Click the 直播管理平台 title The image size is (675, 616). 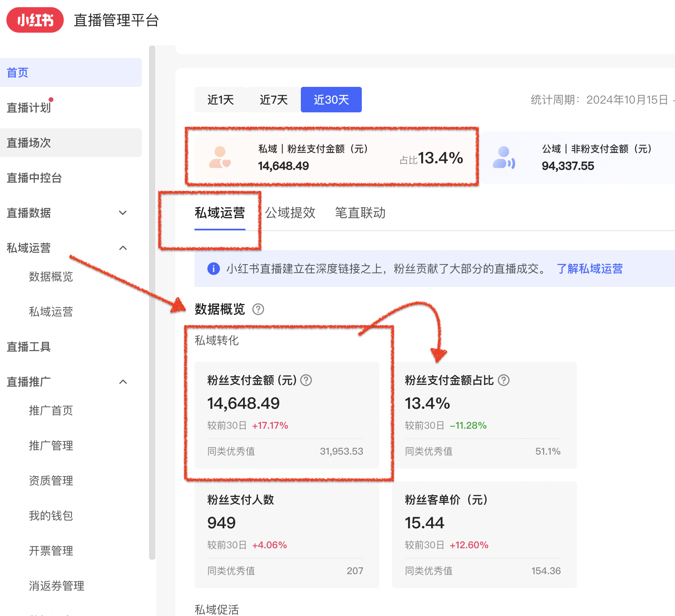[116, 20]
